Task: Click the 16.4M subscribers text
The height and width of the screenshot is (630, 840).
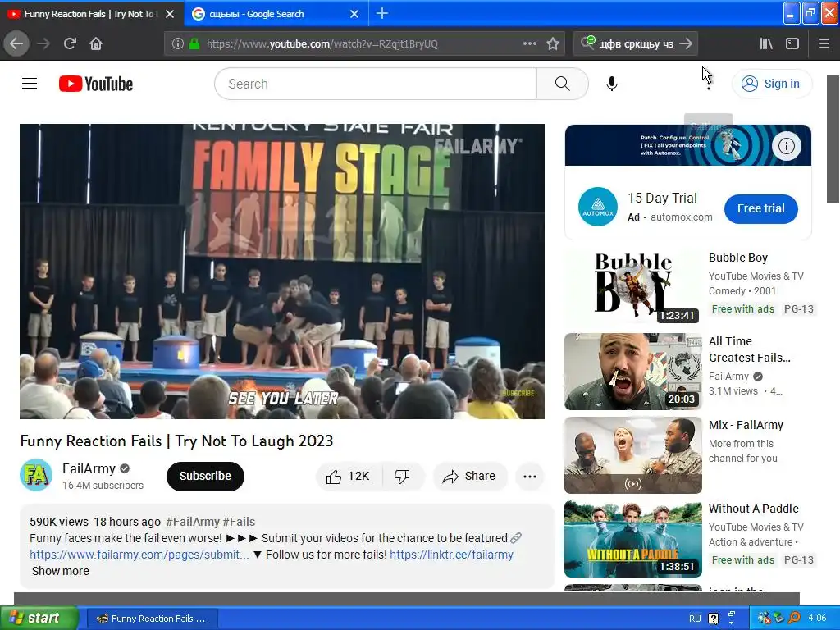Action: click(103, 486)
